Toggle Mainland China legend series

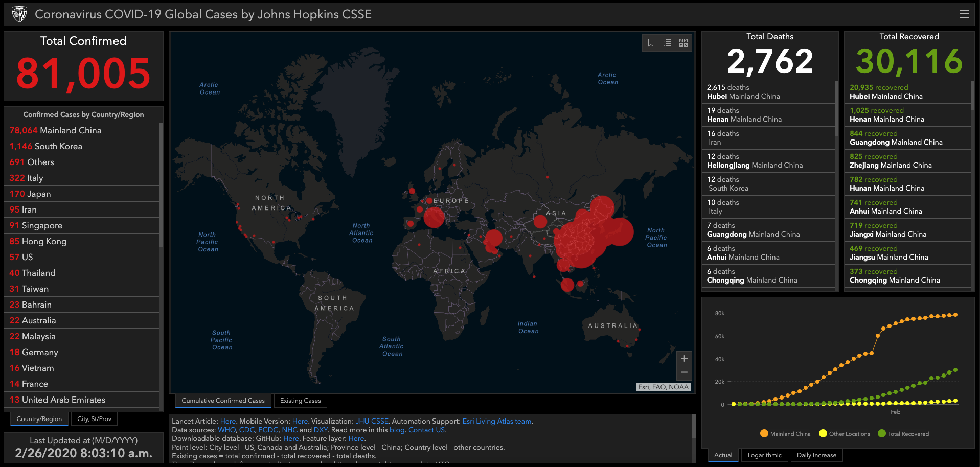[x=785, y=434]
